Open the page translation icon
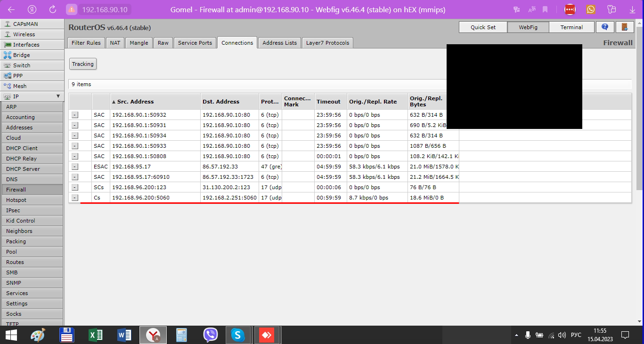 pyautogui.click(x=532, y=9)
